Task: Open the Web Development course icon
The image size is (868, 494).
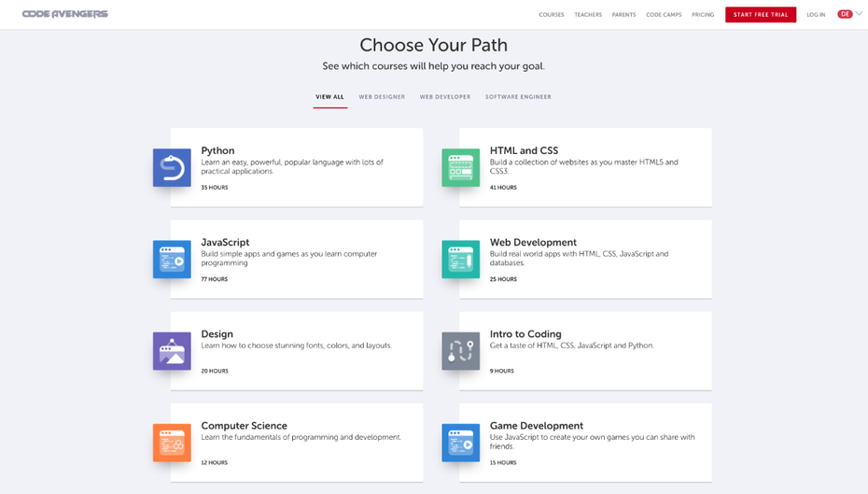Action: coord(460,260)
